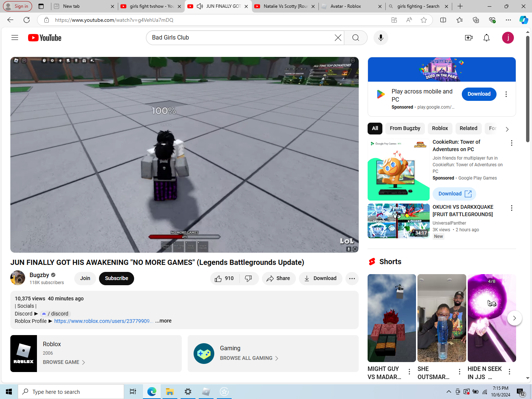Open Copilot sidebar icon
532x399 pixels.
pos(524,20)
